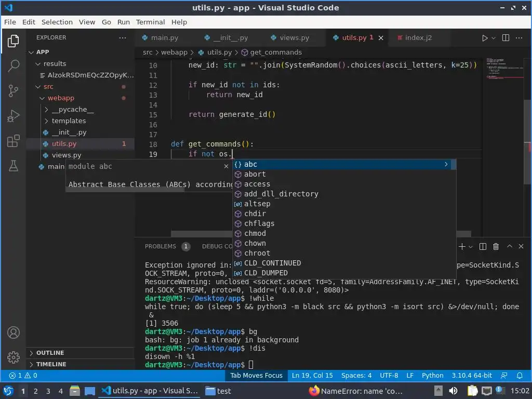The height and width of the screenshot is (399, 532).
Task: Click get_commands in the breadcrumb
Action: tap(276, 52)
